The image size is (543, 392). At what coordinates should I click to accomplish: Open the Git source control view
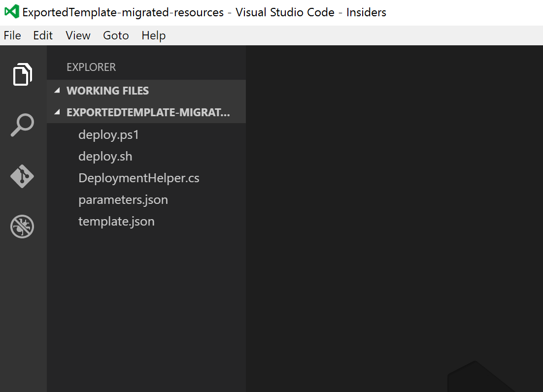22,176
